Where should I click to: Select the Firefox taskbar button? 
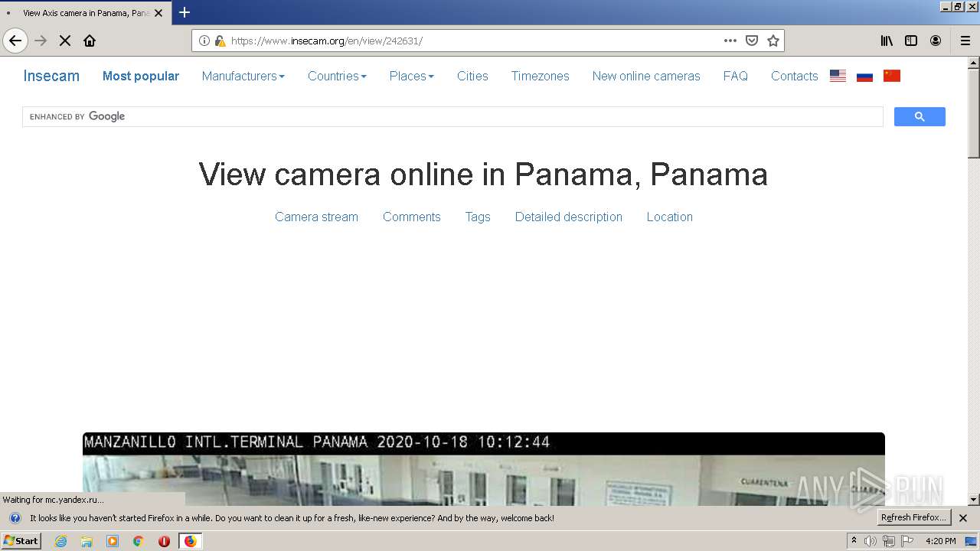pyautogui.click(x=190, y=541)
